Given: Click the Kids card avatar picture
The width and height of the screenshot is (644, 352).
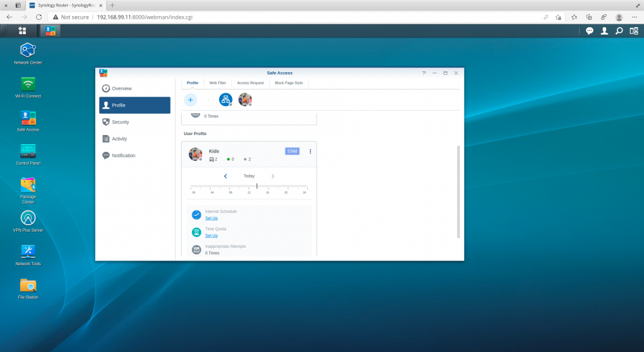Looking at the screenshot, I should coord(195,154).
